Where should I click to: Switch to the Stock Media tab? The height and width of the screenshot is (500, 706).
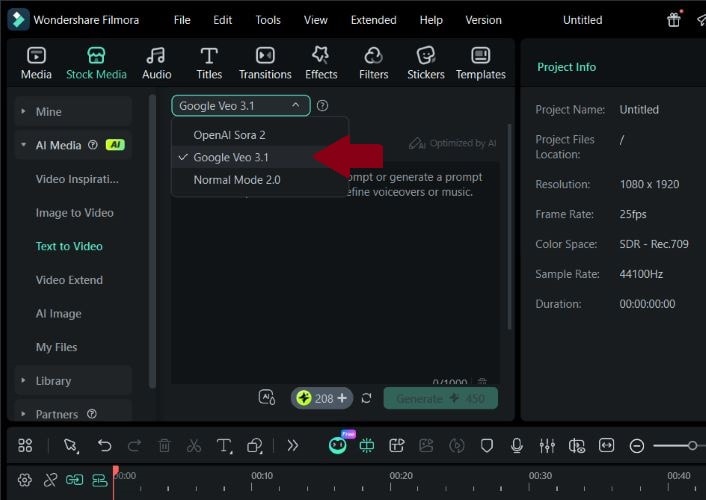click(96, 63)
